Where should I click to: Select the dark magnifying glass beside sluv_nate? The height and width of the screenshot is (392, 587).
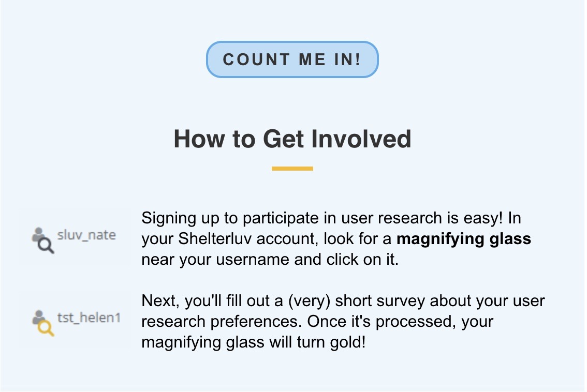46,246
